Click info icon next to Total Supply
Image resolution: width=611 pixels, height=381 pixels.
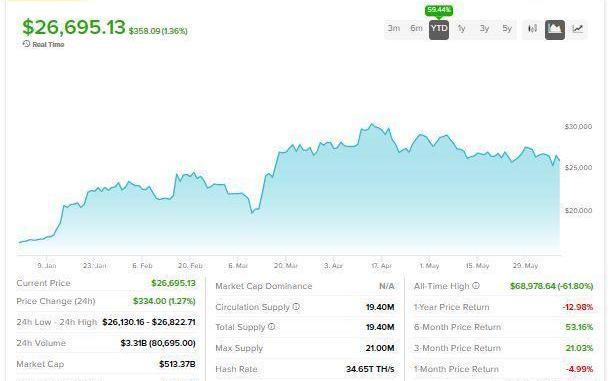(x=272, y=326)
